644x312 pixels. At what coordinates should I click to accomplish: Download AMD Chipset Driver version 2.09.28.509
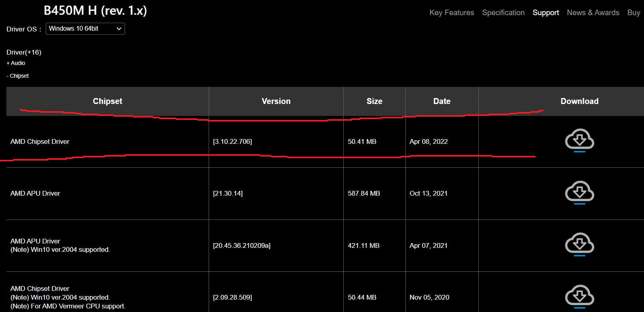(x=579, y=296)
